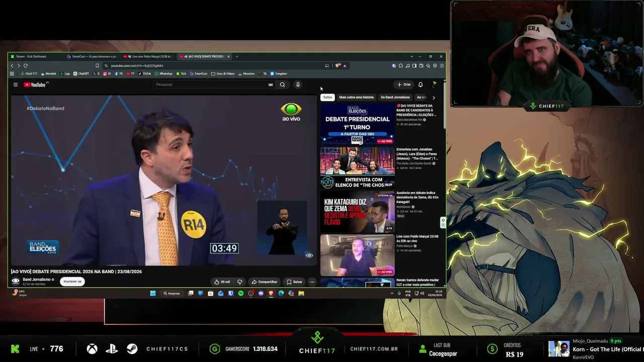Switch to the SmartCast browser tab

(x=92, y=56)
